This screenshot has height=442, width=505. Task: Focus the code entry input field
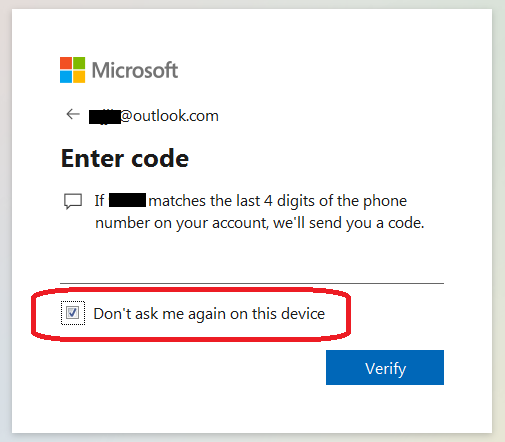[x=252, y=270]
